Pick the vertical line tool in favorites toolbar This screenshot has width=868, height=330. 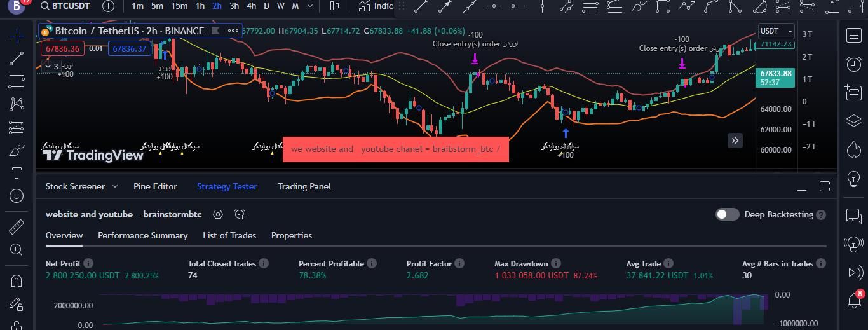point(542,6)
